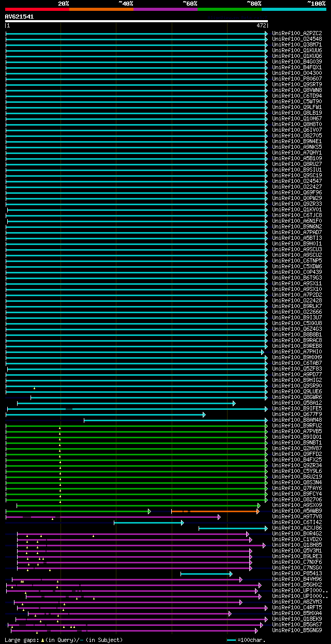The height and width of the screenshot is (644, 331).
Task: Click the orange alignment segment of UniRef100_A5AWB9
Action: tap(215, 511)
